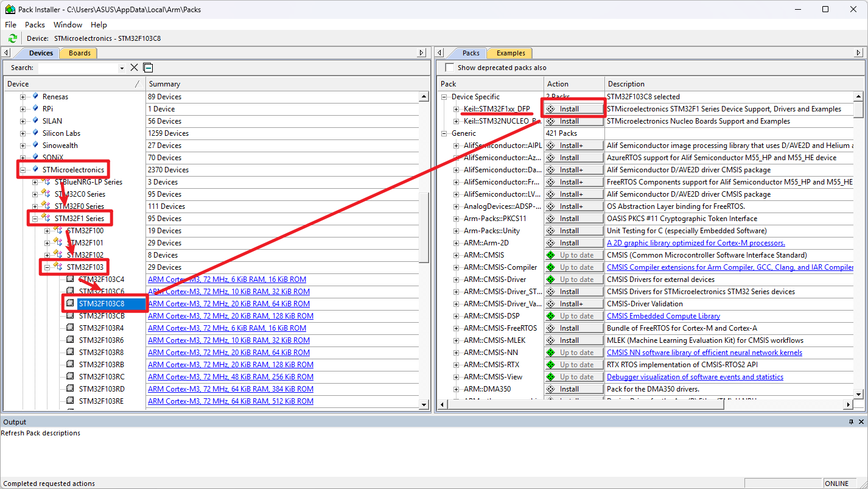Click the collapse-all icon beside search
The width and height of the screenshot is (868, 489).
coord(148,68)
